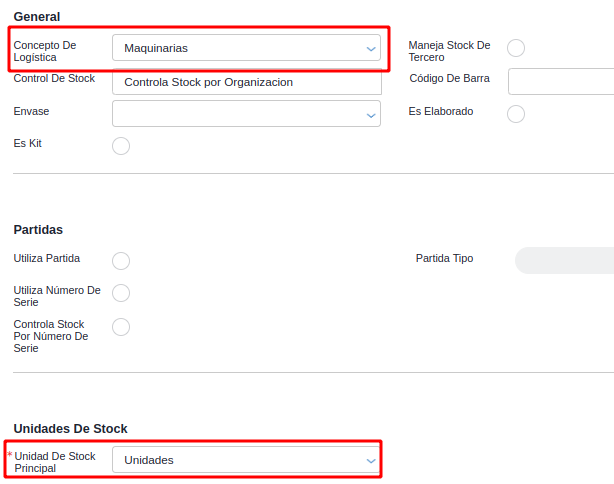Click the Partidas section heading
The image size is (614, 484).
tap(39, 230)
